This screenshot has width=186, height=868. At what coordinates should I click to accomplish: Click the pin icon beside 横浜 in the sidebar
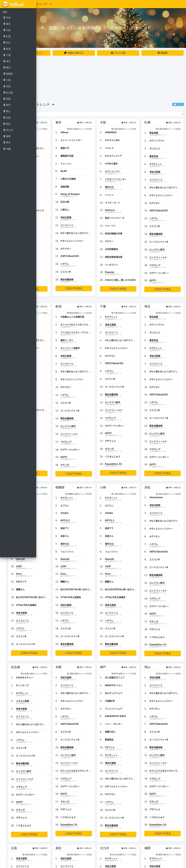pos(4,68)
